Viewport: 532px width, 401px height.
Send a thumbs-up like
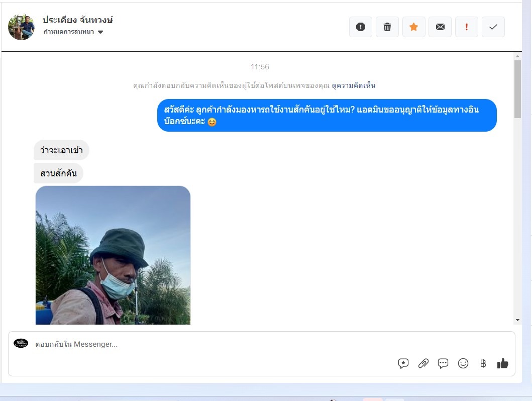click(502, 363)
